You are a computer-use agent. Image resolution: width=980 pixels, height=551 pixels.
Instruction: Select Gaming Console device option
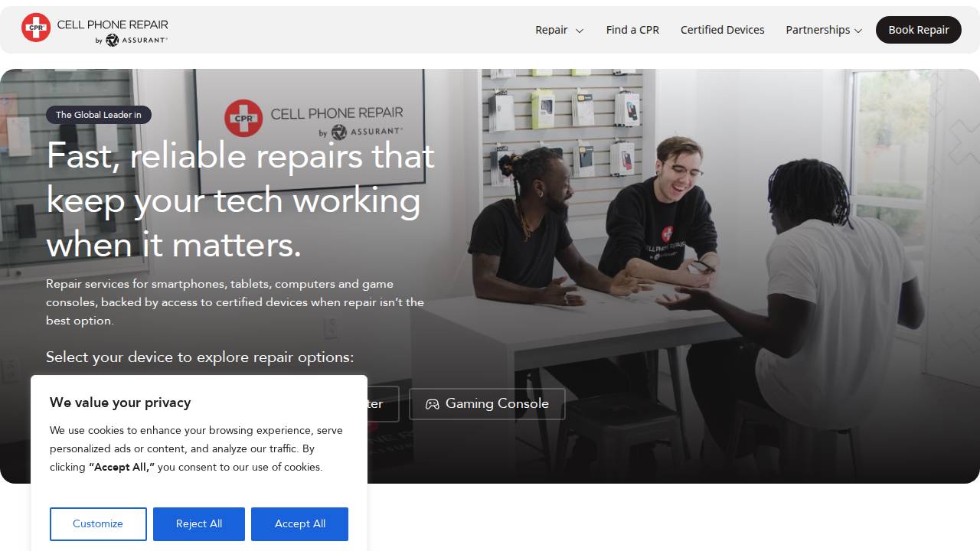[487, 404]
